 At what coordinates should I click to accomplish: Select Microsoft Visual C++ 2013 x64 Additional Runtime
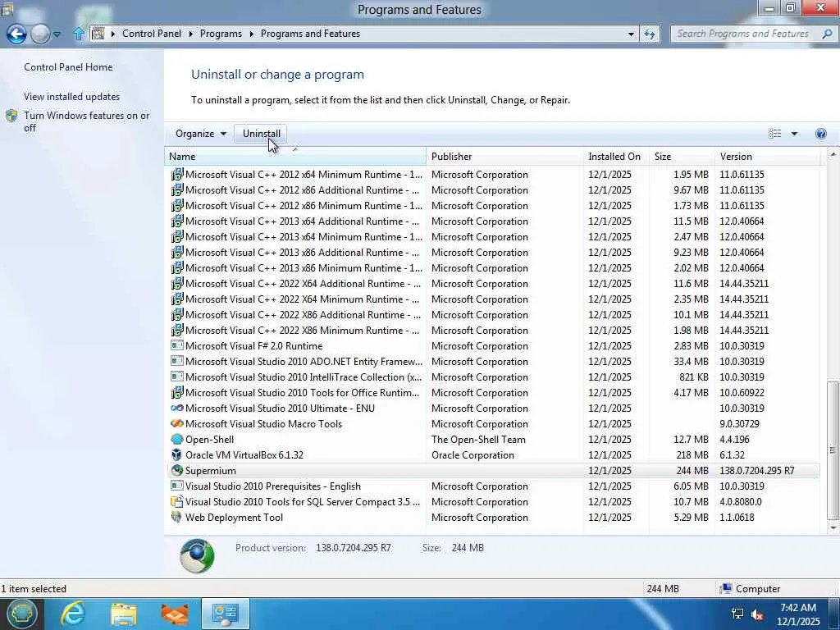[x=492, y=221]
